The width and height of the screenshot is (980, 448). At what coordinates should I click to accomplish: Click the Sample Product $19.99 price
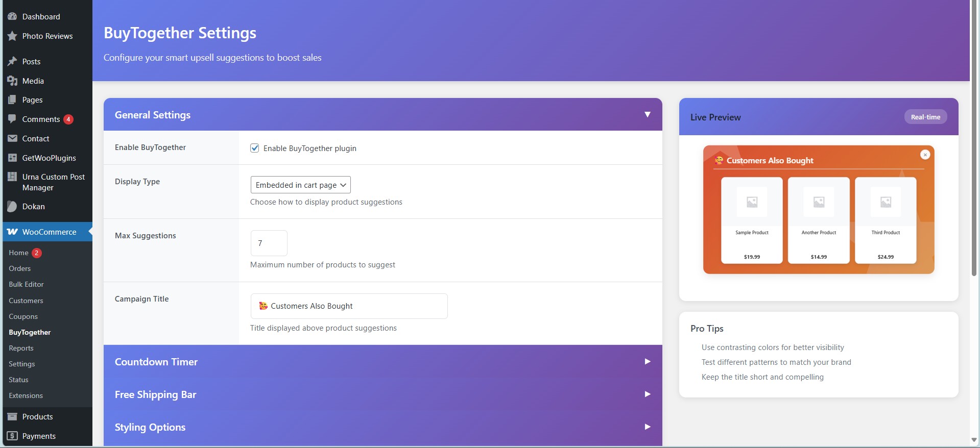pyautogui.click(x=752, y=257)
